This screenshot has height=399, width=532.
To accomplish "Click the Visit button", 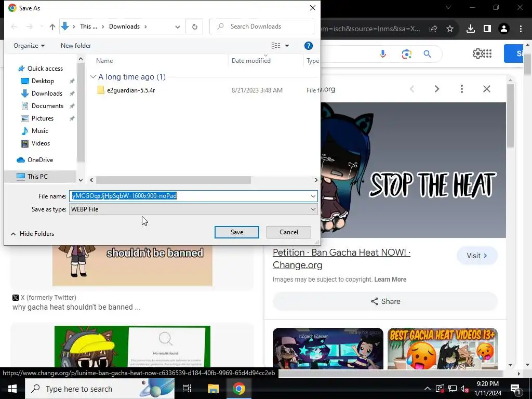I will (x=477, y=256).
